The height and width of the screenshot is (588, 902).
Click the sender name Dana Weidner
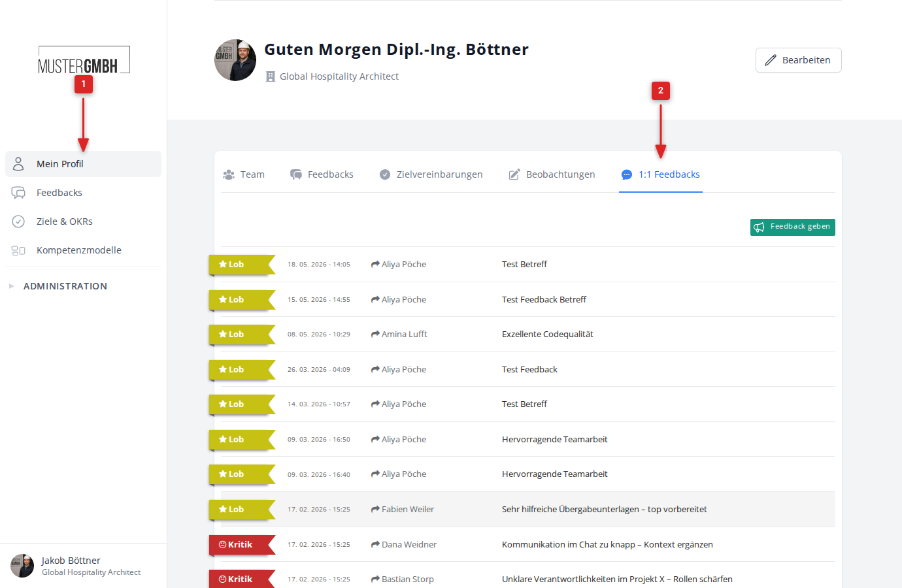[x=409, y=544]
